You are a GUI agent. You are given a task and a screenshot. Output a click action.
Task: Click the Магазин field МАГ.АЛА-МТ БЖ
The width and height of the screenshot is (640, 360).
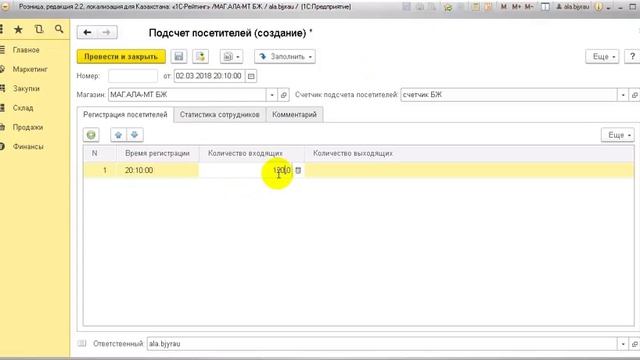point(187,95)
